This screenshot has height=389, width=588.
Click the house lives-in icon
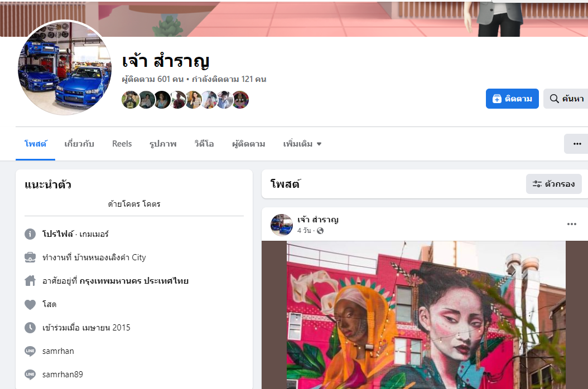[30, 281]
